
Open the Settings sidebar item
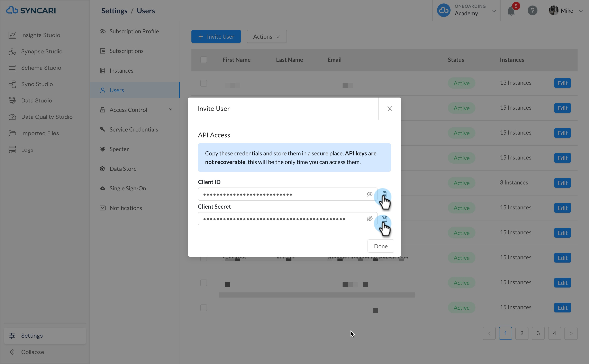[45, 336]
